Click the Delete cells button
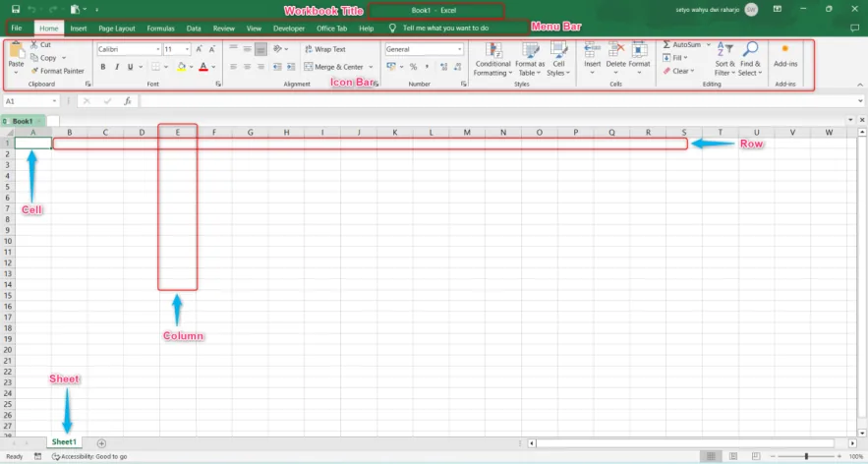 (615, 58)
